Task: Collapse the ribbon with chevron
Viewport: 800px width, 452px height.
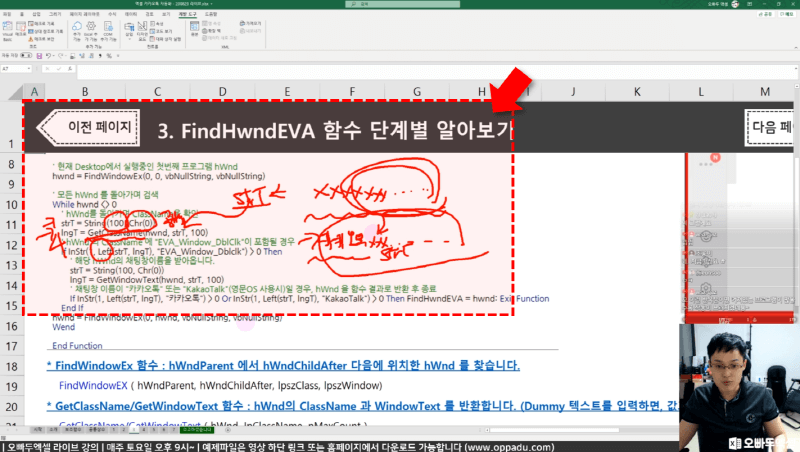Action: click(795, 47)
